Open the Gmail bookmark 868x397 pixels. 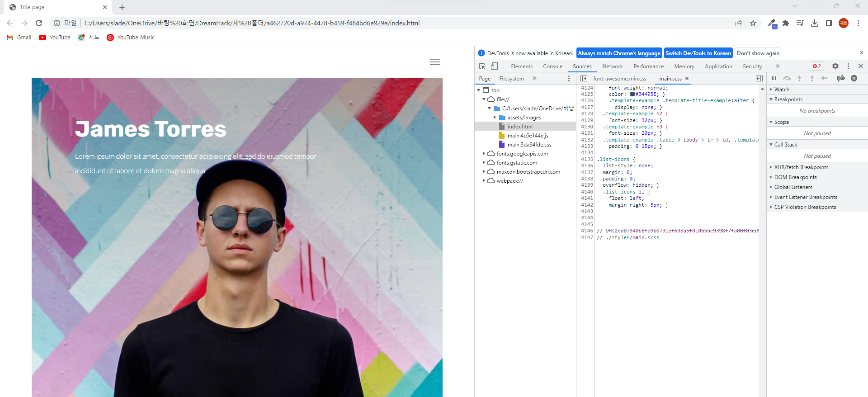coord(19,38)
